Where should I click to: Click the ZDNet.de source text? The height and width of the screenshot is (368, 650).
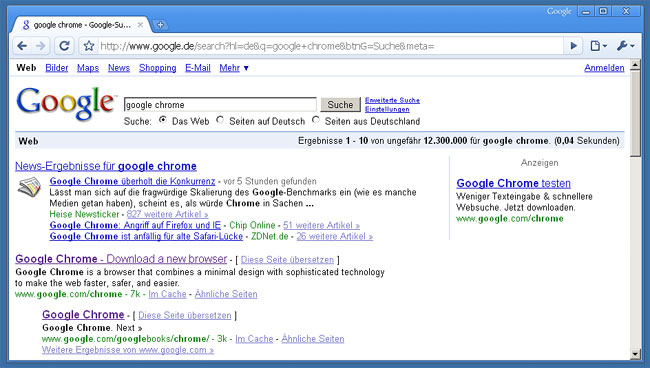269,236
